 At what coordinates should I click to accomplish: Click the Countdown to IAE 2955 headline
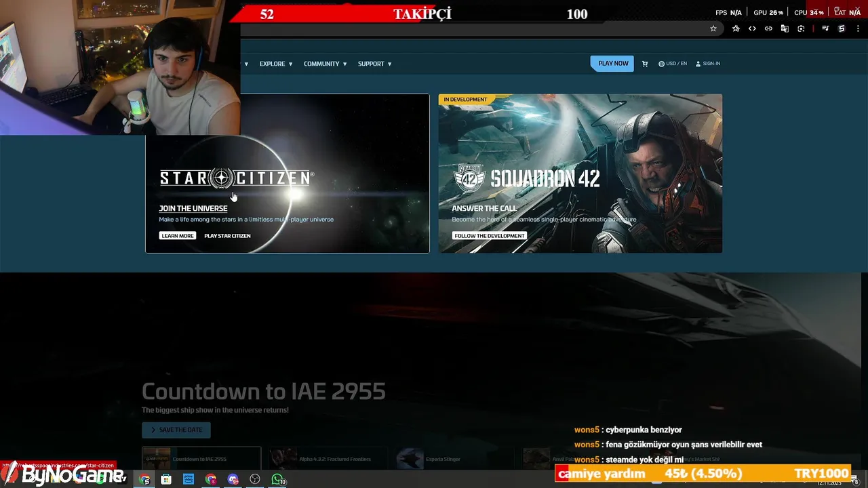pos(263,391)
